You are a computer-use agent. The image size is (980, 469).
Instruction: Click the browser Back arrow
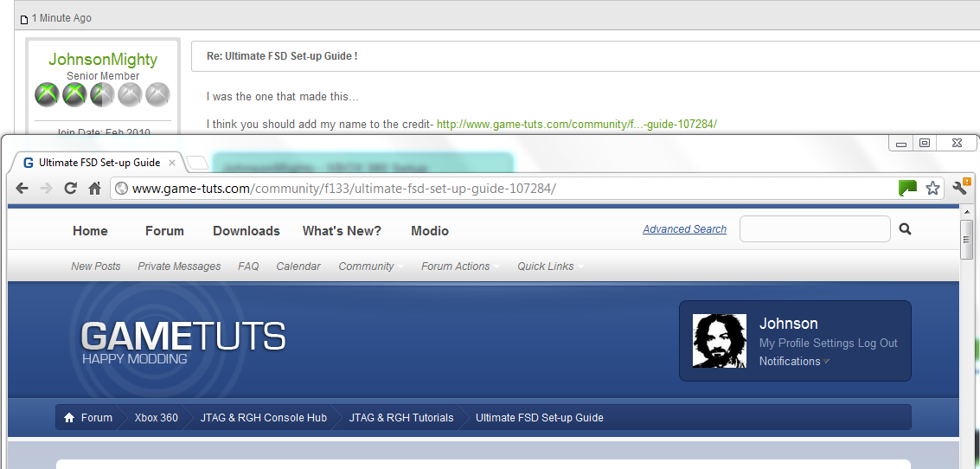[x=22, y=189]
